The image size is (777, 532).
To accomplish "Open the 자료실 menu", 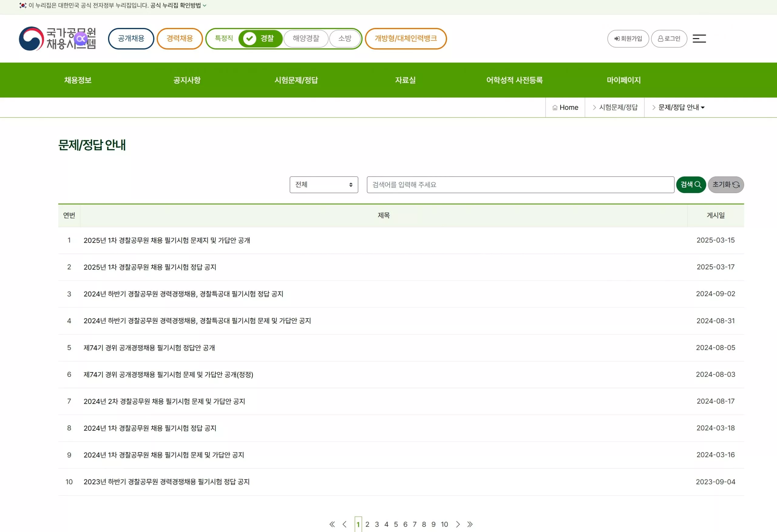I will click(405, 80).
